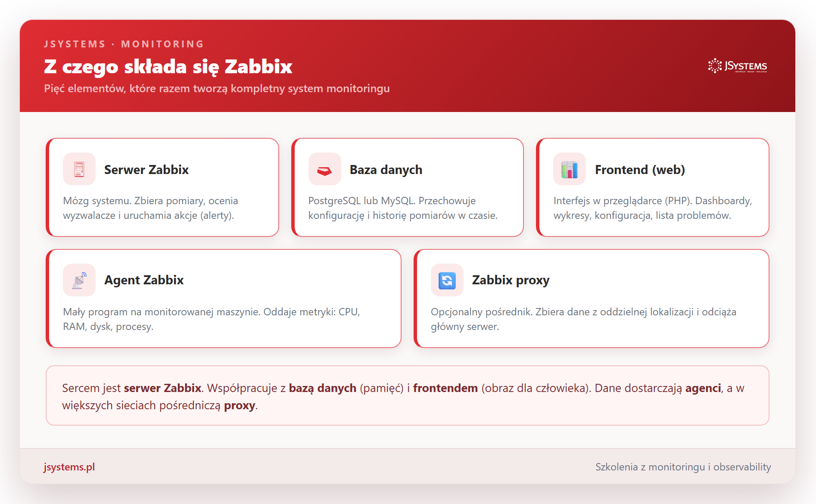The image size is (816, 504).
Task: Click footer text 'Szkolenia z monitoringu i observability'
Action: (683, 467)
